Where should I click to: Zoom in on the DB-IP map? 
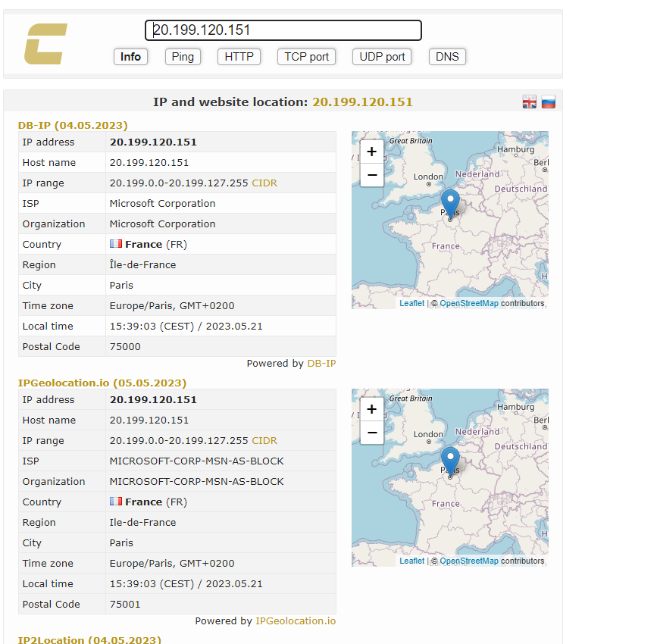tap(371, 152)
